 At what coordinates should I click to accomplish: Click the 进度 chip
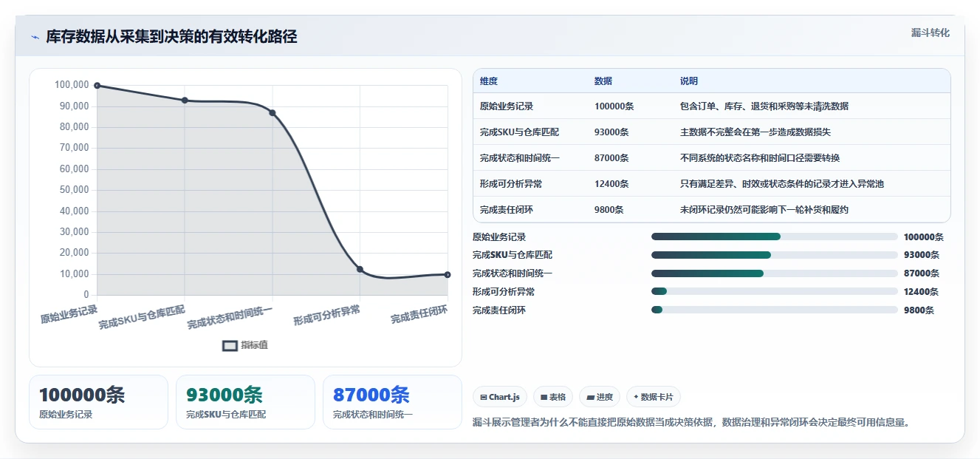pos(600,397)
